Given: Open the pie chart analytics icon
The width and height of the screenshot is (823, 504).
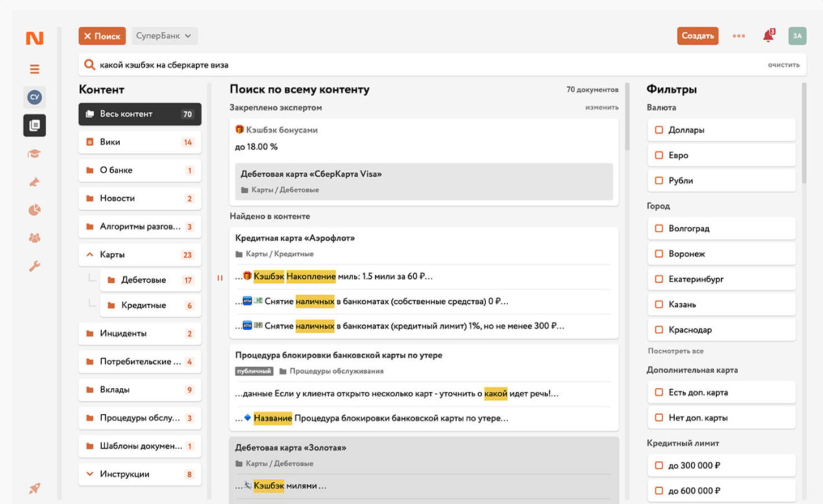Looking at the screenshot, I should [34, 210].
